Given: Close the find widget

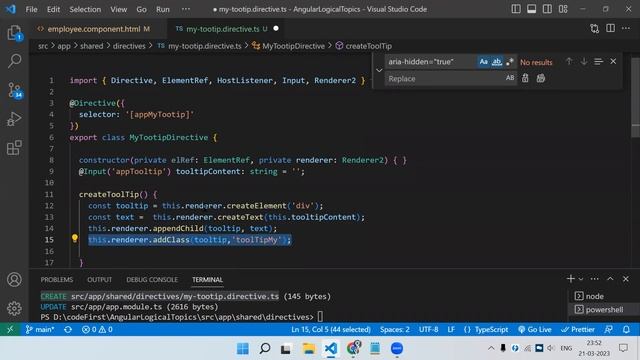Looking at the screenshot, I should (x=613, y=62).
